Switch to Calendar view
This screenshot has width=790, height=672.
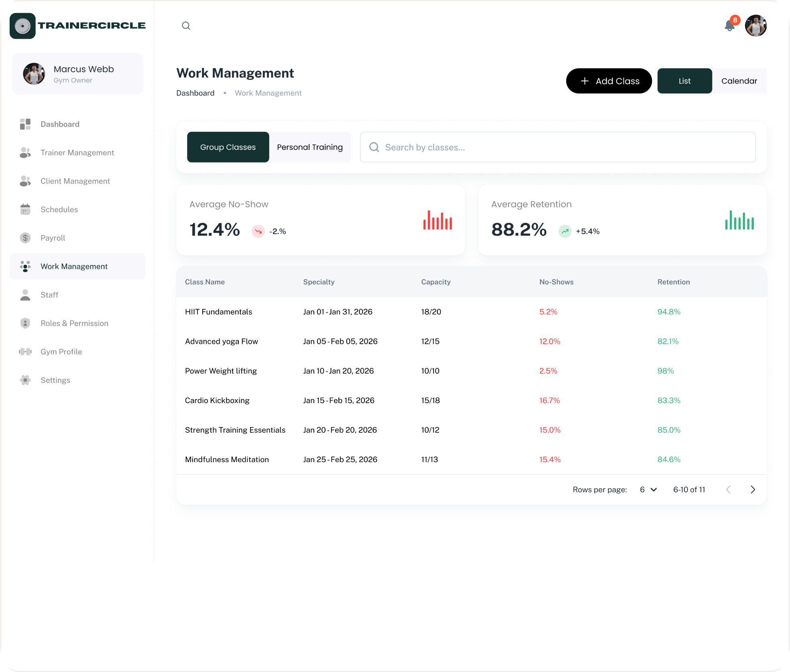click(x=739, y=81)
